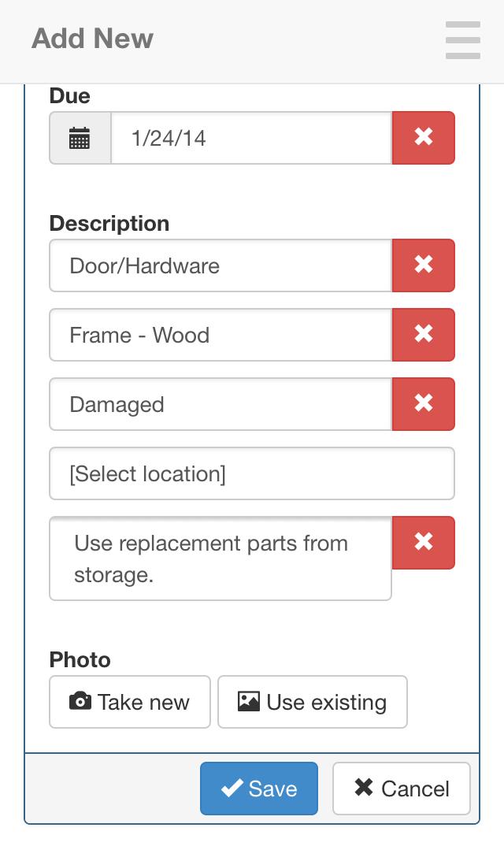Open the hamburger menu icon
Viewport: 504px width, 861px height.
tap(462, 39)
